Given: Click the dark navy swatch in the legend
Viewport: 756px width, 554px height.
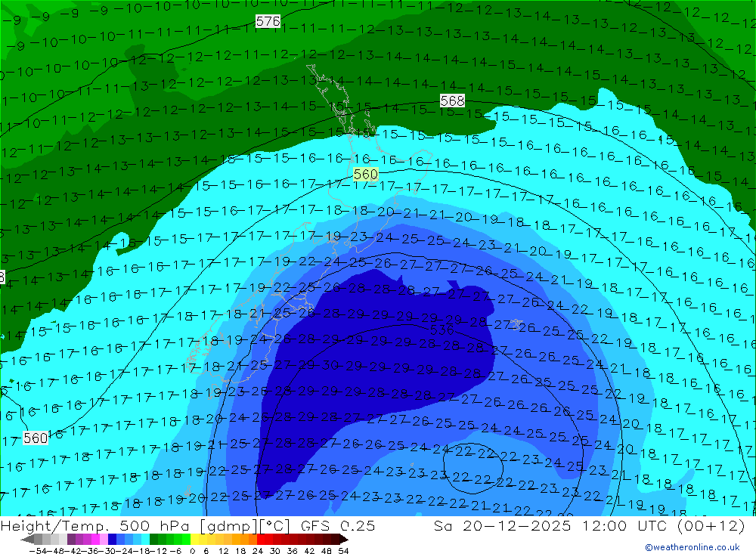Looking at the screenshot, I should (x=112, y=540).
